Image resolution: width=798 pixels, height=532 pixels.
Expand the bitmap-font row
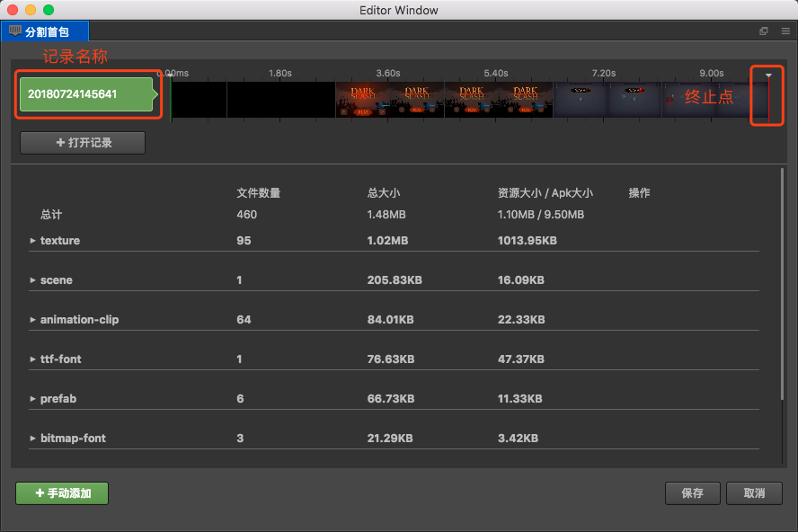pyautogui.click(x=32, y=438)
